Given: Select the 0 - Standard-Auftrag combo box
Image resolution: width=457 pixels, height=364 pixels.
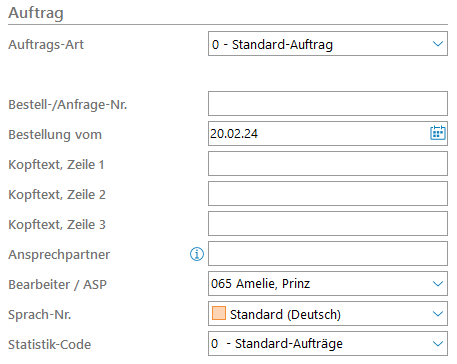Looking at the screenshot, I should pyautogui.click(x=328, y=44).
